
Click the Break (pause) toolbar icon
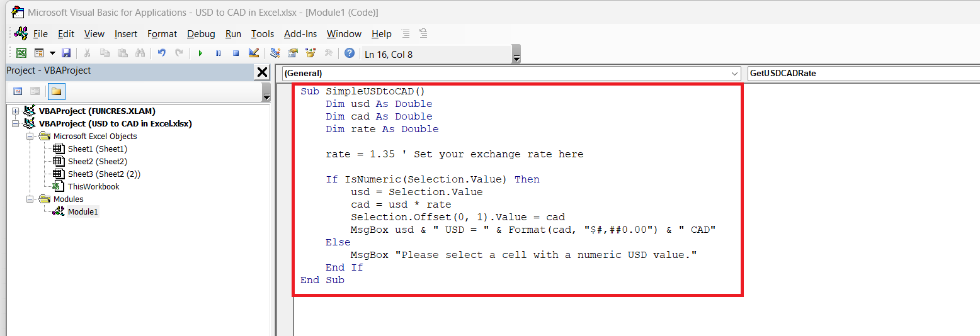pos(218,53)
